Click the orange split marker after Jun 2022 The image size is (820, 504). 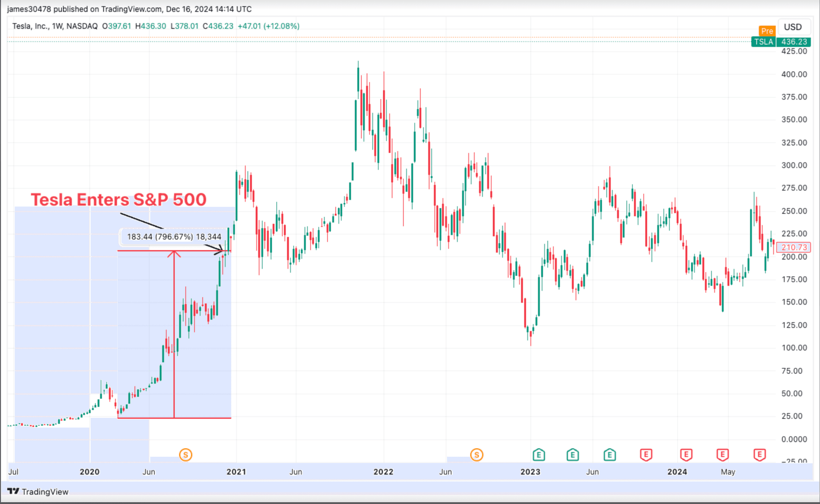click(x=477, y=454)
